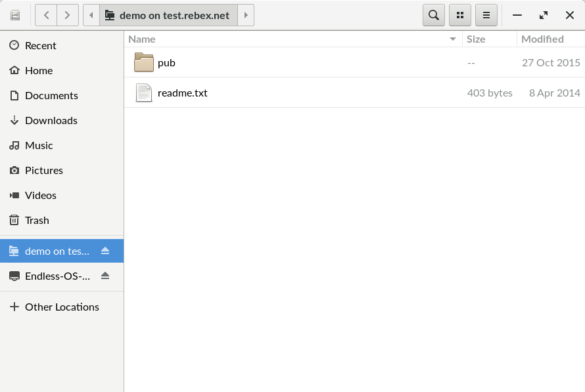This screenshot has width=585, height=392.
Task: Click the 403 bytes size value
Action: 490,93
